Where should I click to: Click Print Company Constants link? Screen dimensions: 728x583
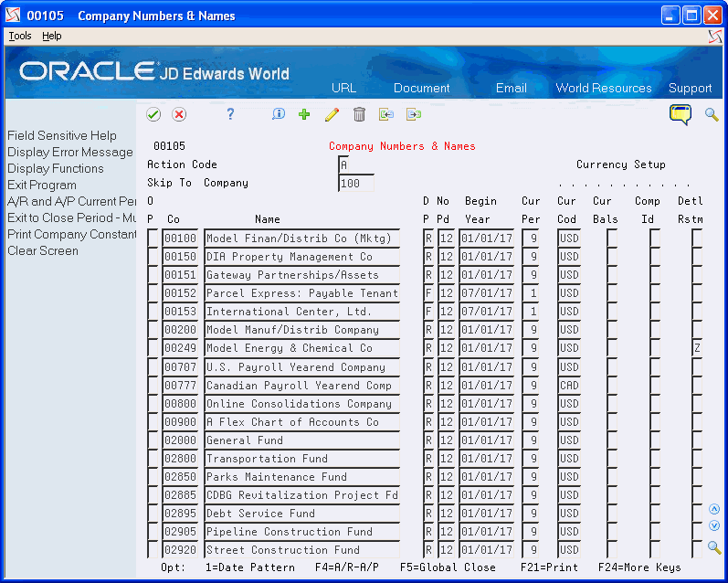coord(71,234)
